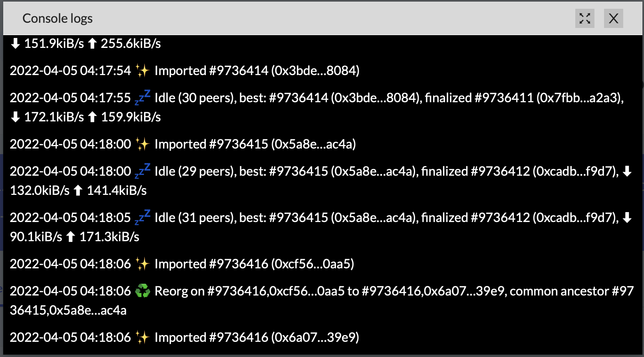
Task: Click the upload arrow before 141.4kiB/s
Action: click(x=78, y=190)
